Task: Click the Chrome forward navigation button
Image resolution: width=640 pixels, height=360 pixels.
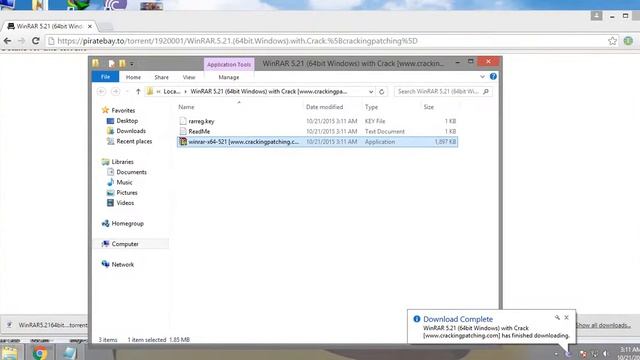Action: click(x=22, y=41)
